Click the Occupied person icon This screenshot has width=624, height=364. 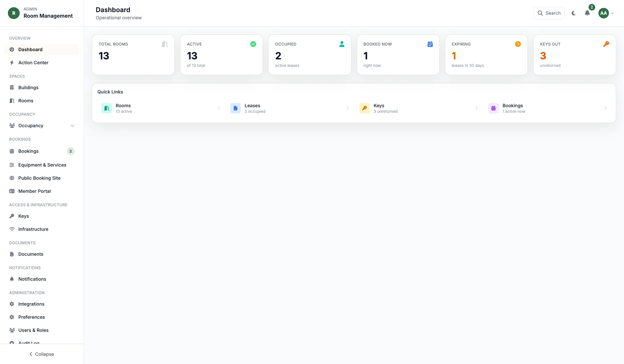[342, 44]
